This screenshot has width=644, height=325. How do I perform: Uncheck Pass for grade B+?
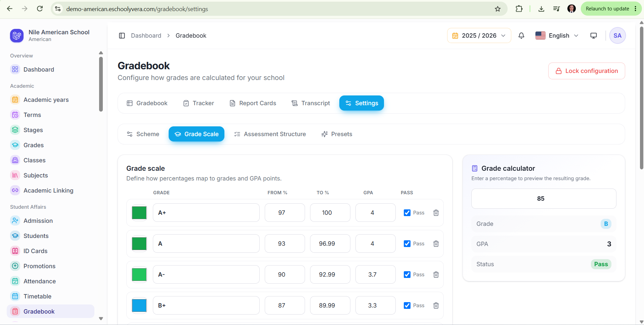[407, 306]
